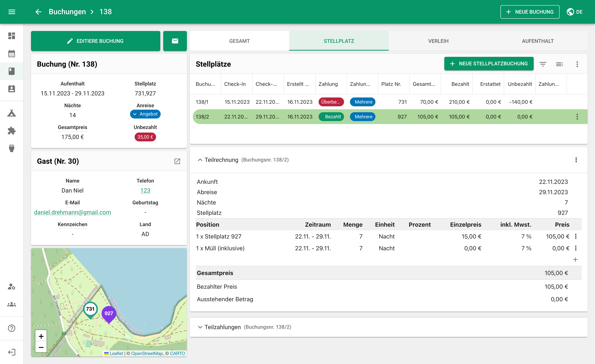This screenshot has width=595, height=364.
Task: Click NEUE STELLPLATZBUCHUNG button
Action: (x=489, y=64)
